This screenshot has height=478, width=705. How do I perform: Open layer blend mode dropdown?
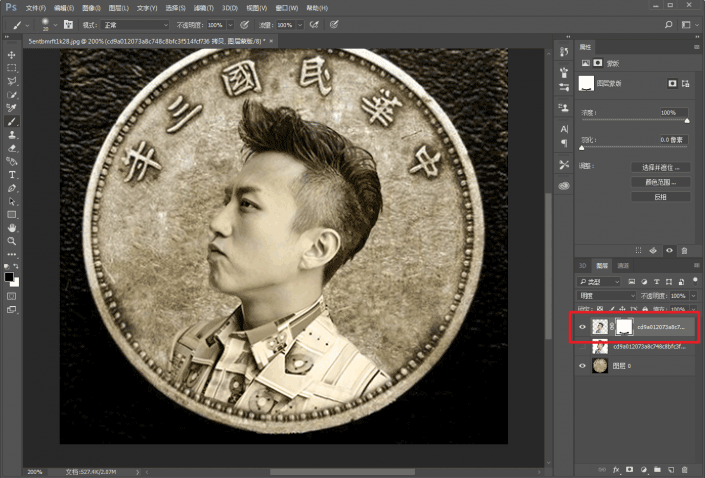click(x=606, y=295)
